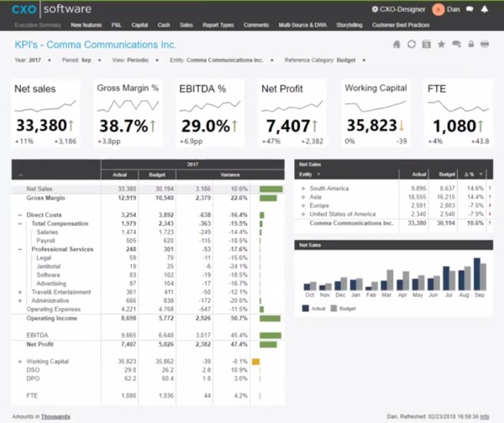
Task: Collapse the Professional Services row
Action: coord(20,249)
